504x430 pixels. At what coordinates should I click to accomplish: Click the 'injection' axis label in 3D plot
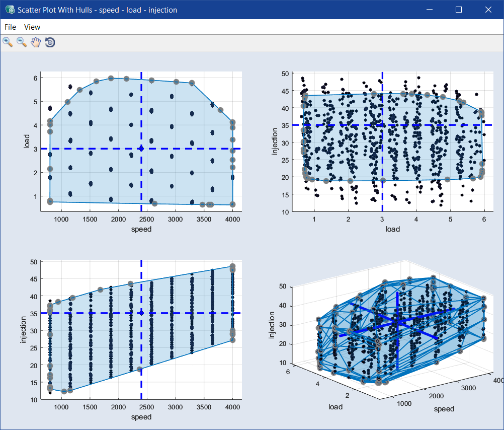272,325
